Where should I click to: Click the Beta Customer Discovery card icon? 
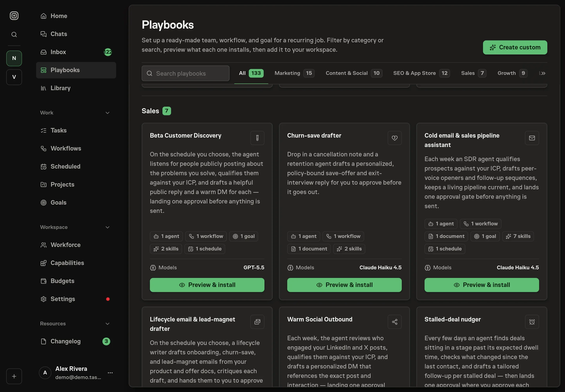tap(257, 138)
